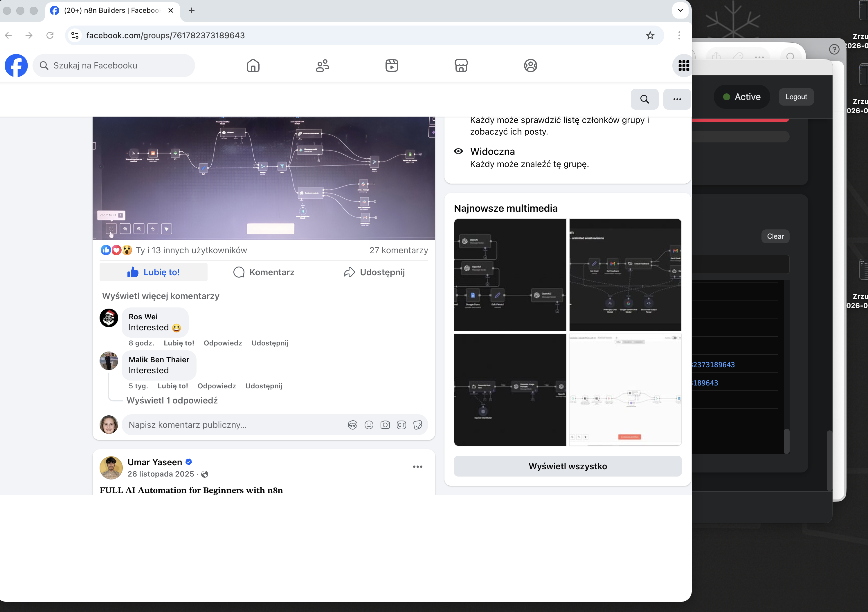Expand "Wyświetl 1 odpowiedź" reply thread
This screenshot has width=868, height=612.
tap(172, 401)
